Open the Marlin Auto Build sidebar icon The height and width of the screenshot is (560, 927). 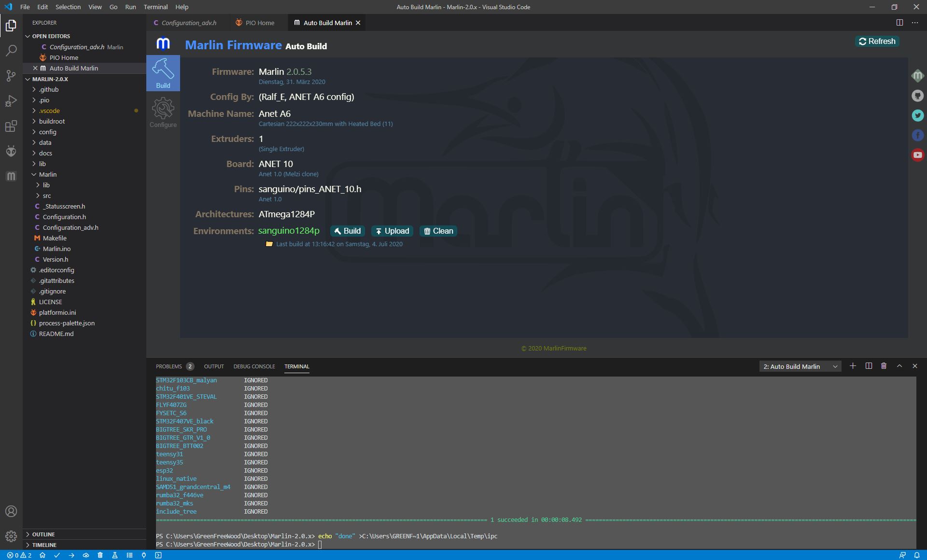[x=11, y=176]
